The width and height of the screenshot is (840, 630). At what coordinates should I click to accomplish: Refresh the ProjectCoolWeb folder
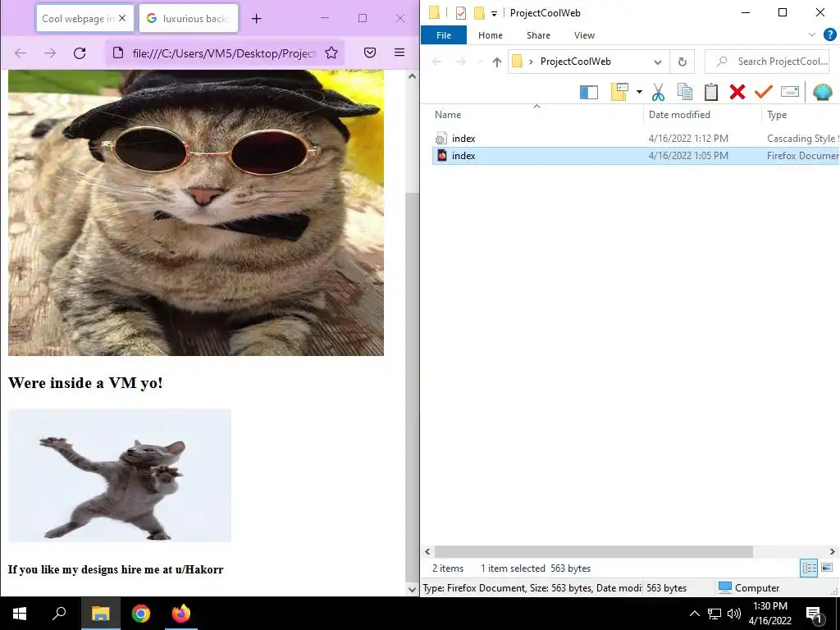coord(682,62)
